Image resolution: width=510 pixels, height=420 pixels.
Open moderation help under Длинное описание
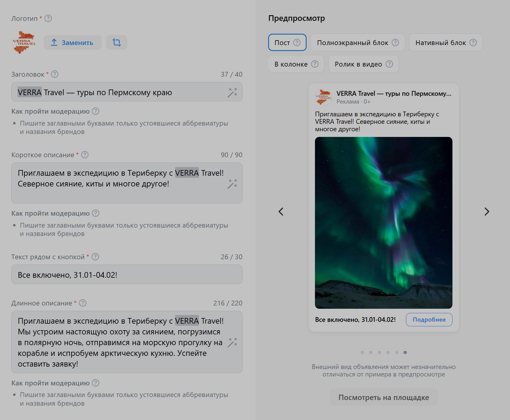pos(95,383)
